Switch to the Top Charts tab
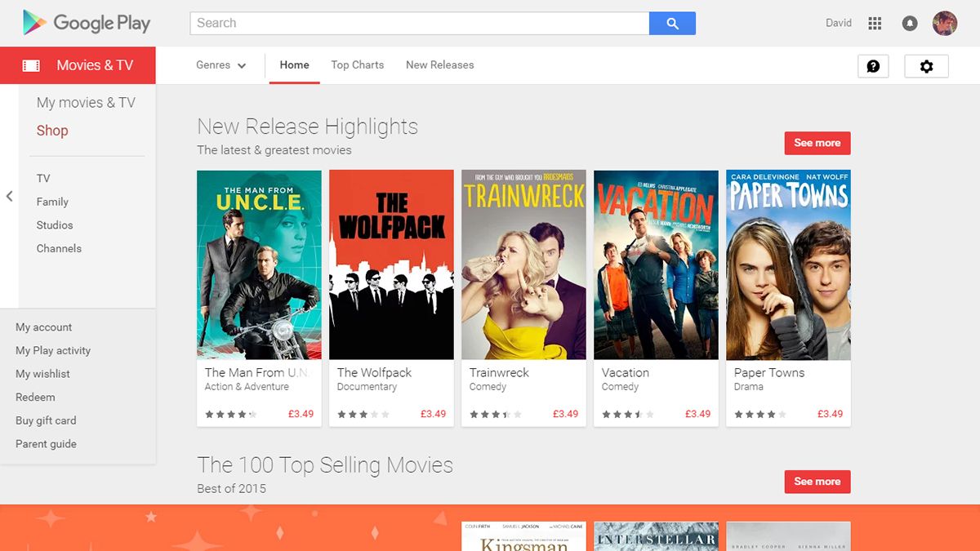The image size is (980, 551). pos(357,65)
